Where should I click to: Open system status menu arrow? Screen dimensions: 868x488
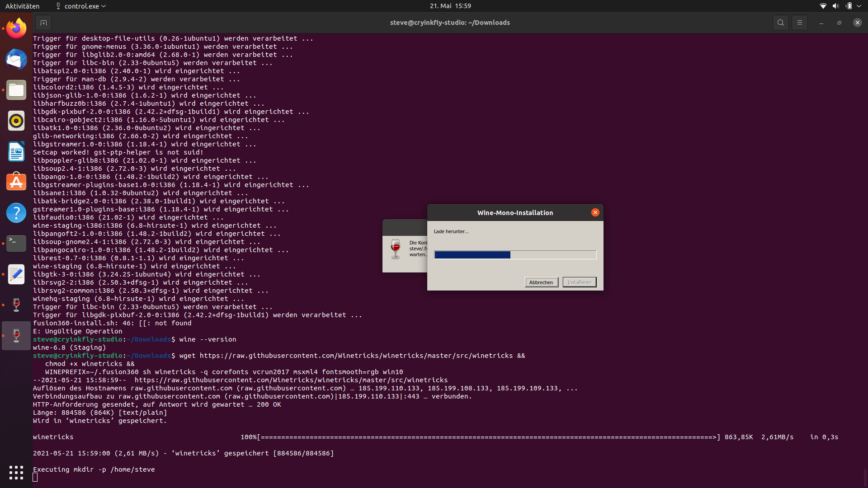(x=859, y=6)
